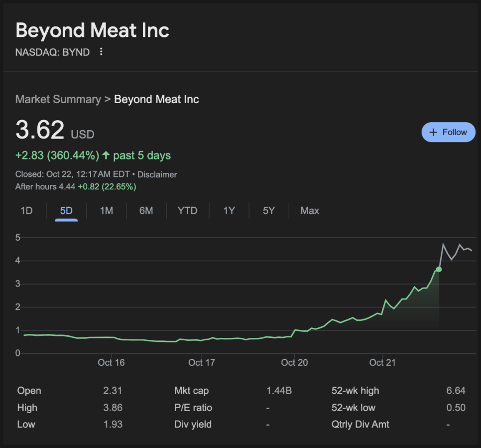Click the Follow button
Viewport: 481px width, 448px height.
[448, 132]
